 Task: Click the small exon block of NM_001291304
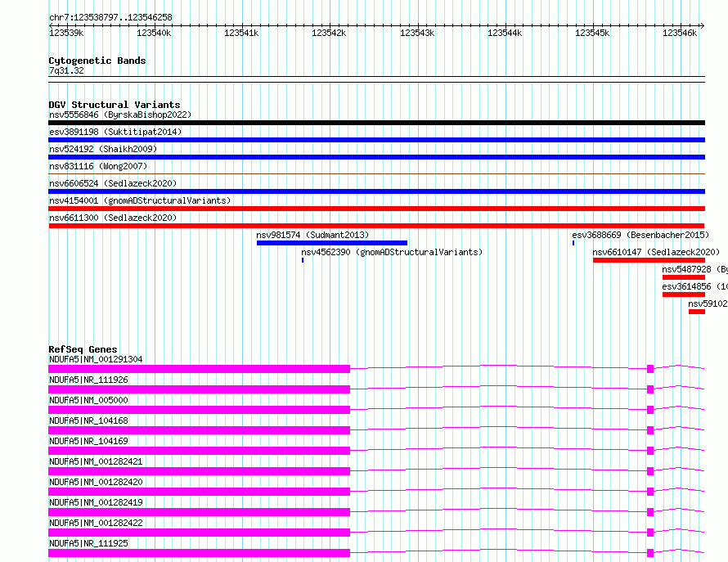[x=650, y=369]
